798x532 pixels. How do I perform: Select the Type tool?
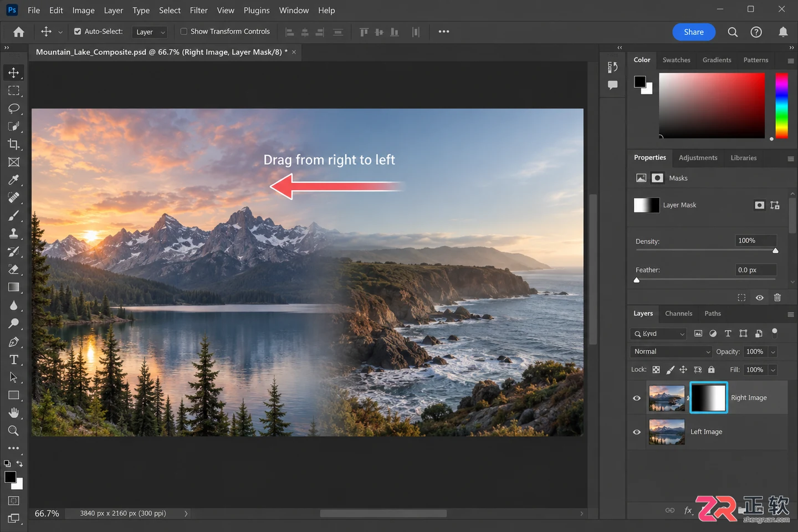click(x=14, y=360)
